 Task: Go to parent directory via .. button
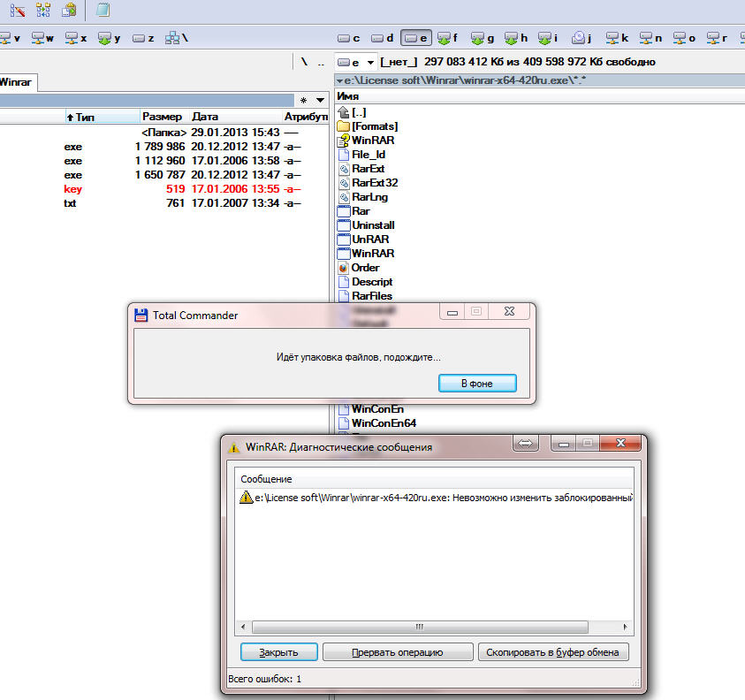[321, 62]
